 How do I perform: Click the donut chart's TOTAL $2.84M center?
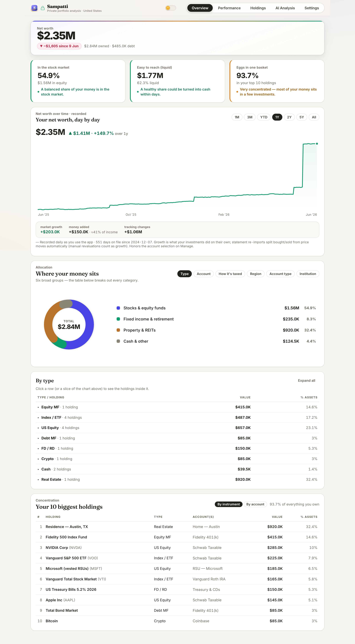tap(69, 324)
